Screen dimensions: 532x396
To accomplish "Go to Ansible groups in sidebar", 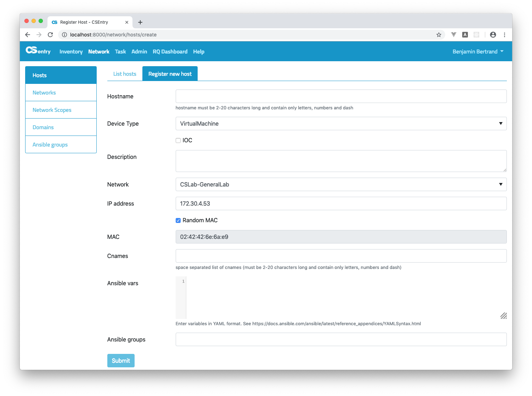I will pyautogui.click(x=50, y=145).
